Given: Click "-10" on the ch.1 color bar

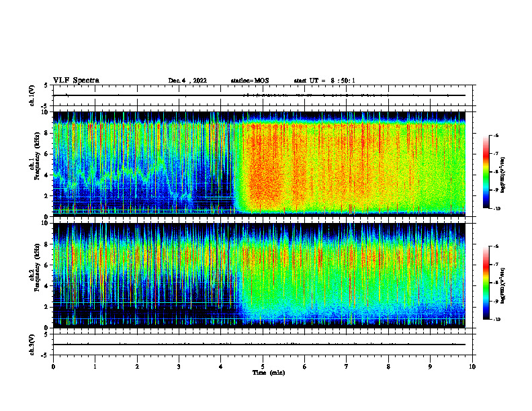Looking at the screenshot, I should 496,209.
